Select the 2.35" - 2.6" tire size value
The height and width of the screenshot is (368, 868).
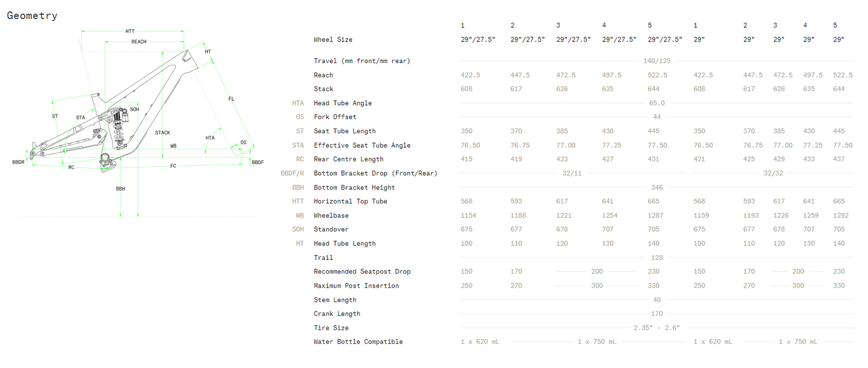[x=657, y=328]
